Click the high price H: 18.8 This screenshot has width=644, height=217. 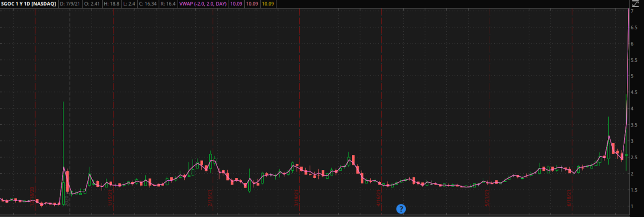[111, 4]
